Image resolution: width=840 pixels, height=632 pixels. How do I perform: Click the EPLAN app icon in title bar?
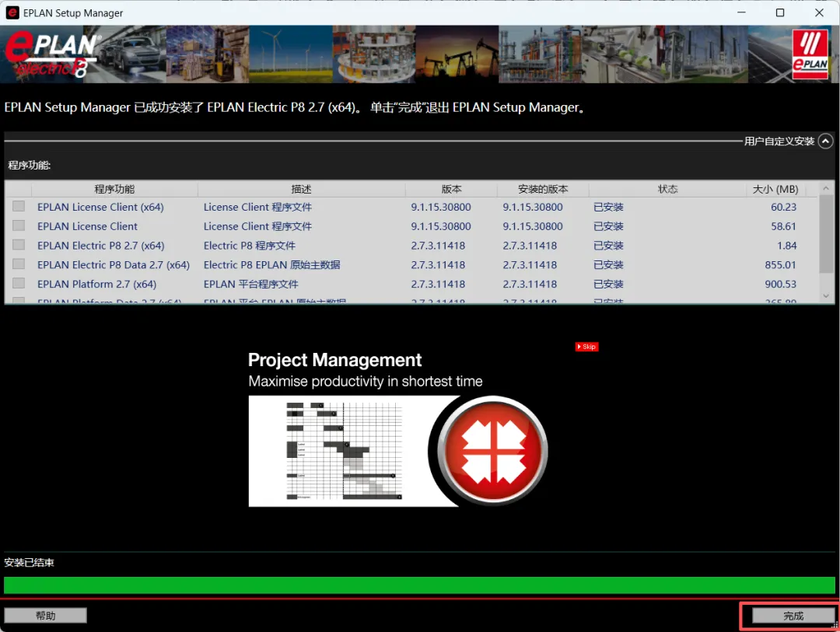tap(12, 12)
